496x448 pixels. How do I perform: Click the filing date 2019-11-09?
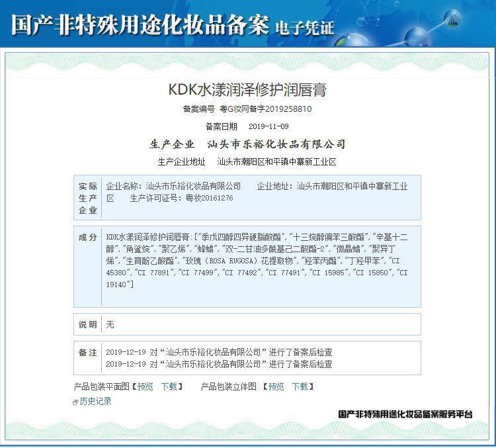click(269, 126)
